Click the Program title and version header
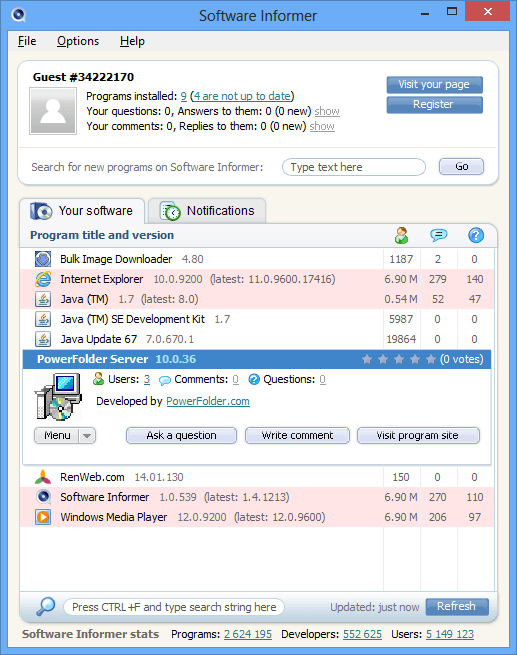Viewport: 517px width, 655px height. point(102,235)
